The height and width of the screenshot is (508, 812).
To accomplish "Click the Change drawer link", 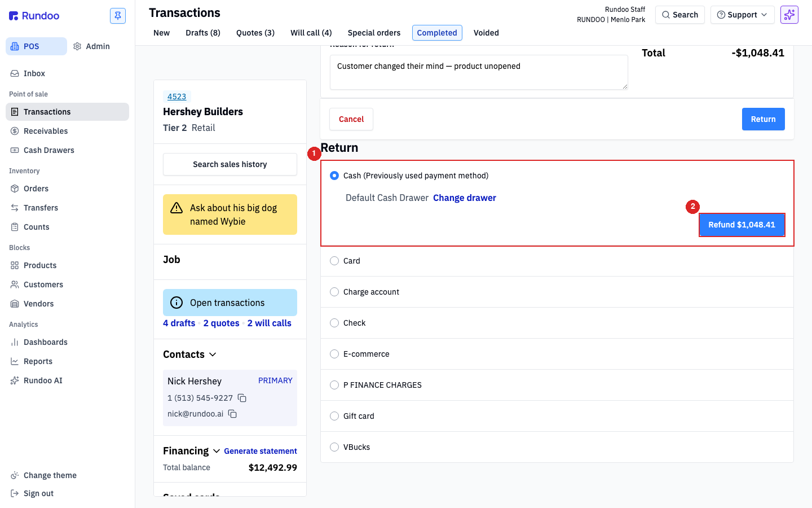I will click(x=465, y=198).
